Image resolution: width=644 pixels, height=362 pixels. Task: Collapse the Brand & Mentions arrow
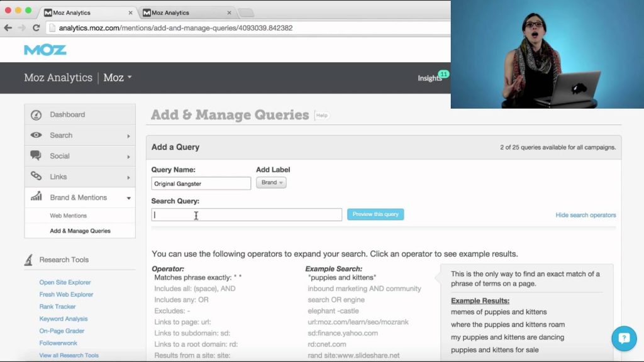pyautogui.click(x=128, y=198)
